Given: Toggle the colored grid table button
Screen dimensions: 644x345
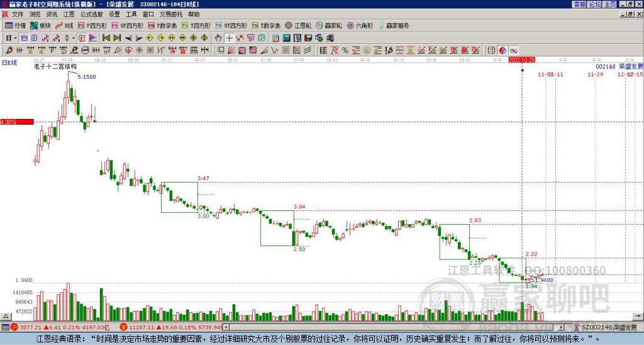Looking at the screenshot, I should (x=491, y=50).
